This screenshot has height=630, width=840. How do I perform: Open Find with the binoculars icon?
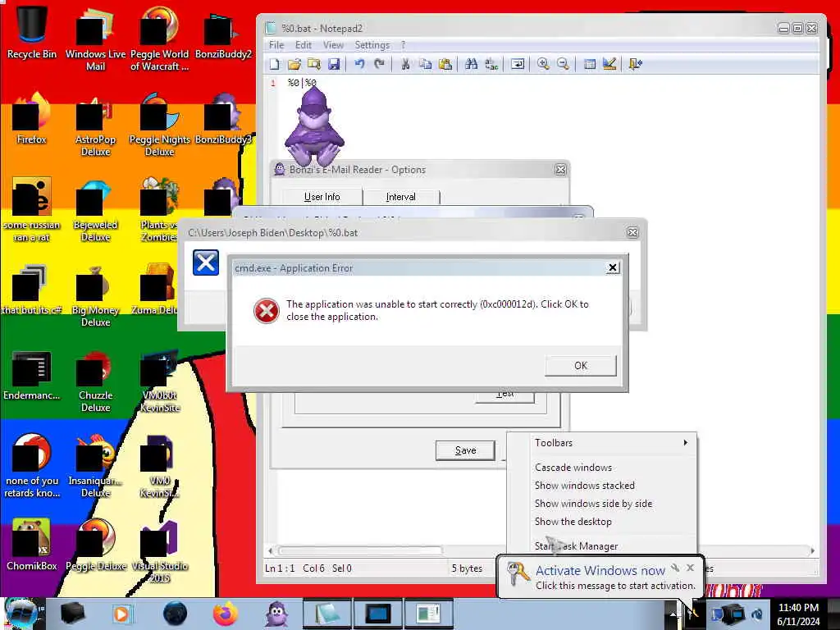472,64
